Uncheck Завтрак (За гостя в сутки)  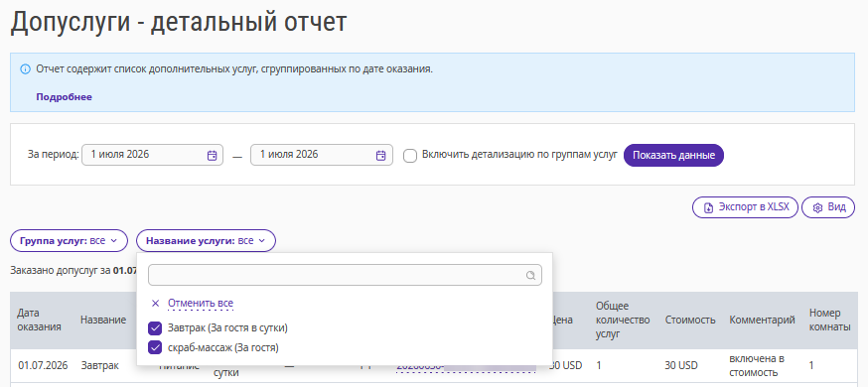coord(155,327)
